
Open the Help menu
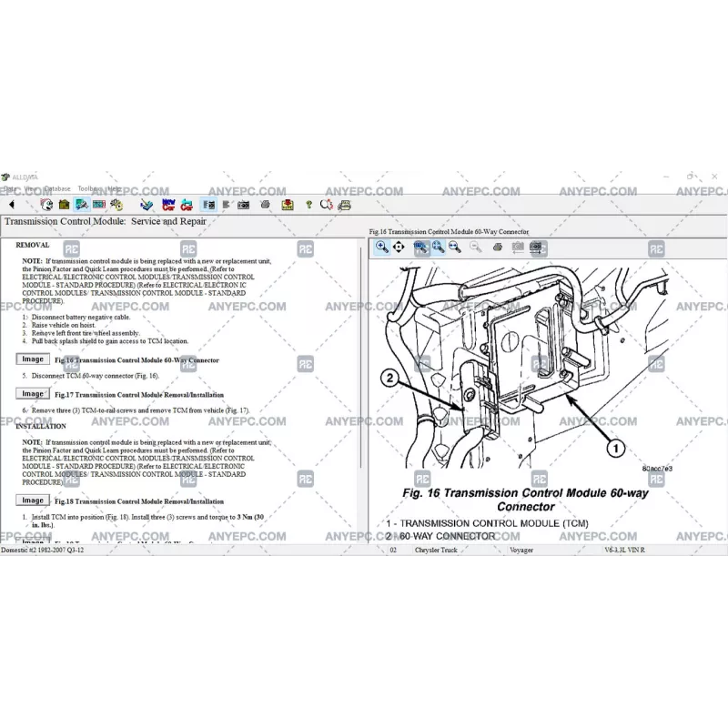(115, 188)
